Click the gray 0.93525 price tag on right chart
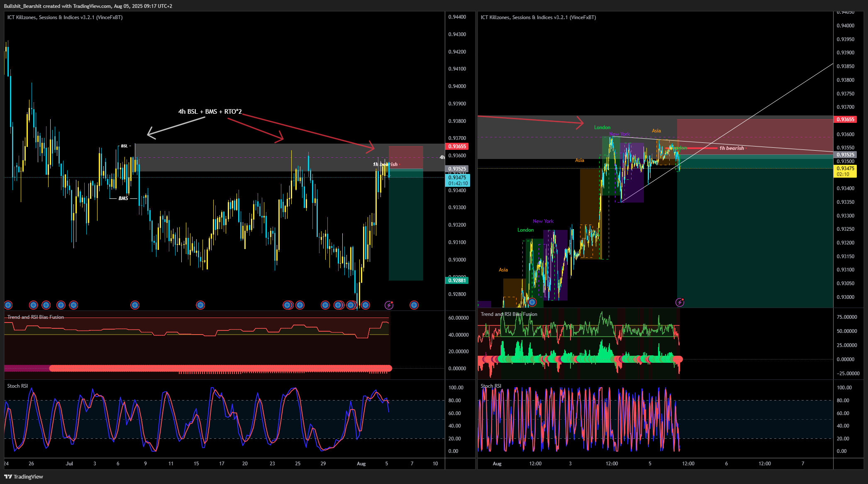The image size is (868, 484). point(845,155)
